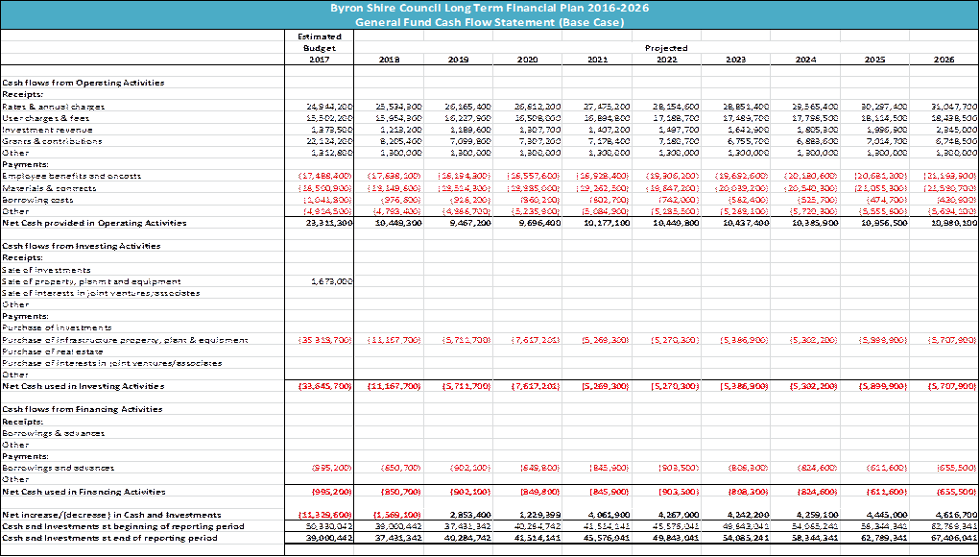
Task: Select the 2020 year column header
Action: point(528,60)
